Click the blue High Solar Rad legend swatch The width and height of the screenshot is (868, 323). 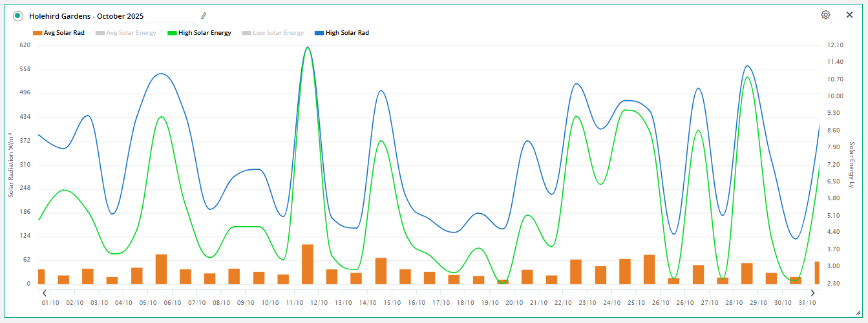[319, 33]
